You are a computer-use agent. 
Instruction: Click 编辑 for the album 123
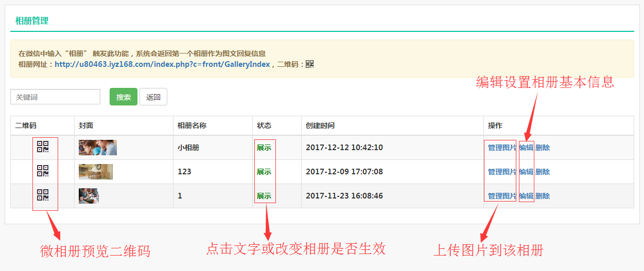pos(526,172)
